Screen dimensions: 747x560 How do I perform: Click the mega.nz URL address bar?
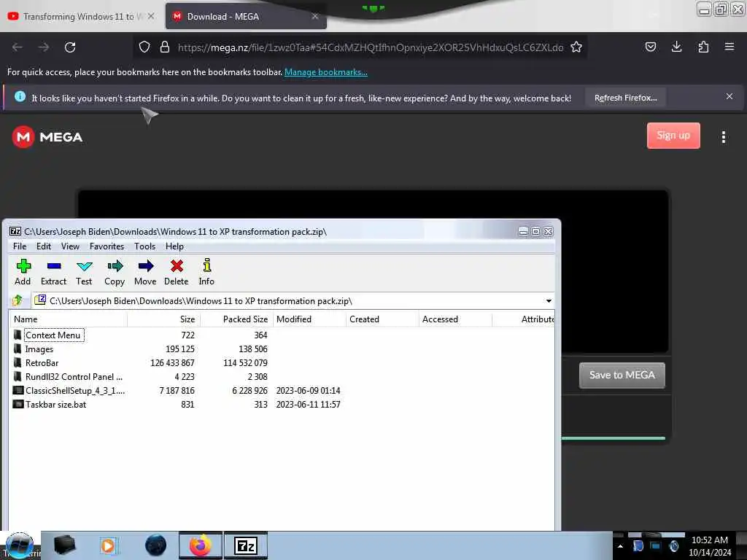click(x=370, y=47)
